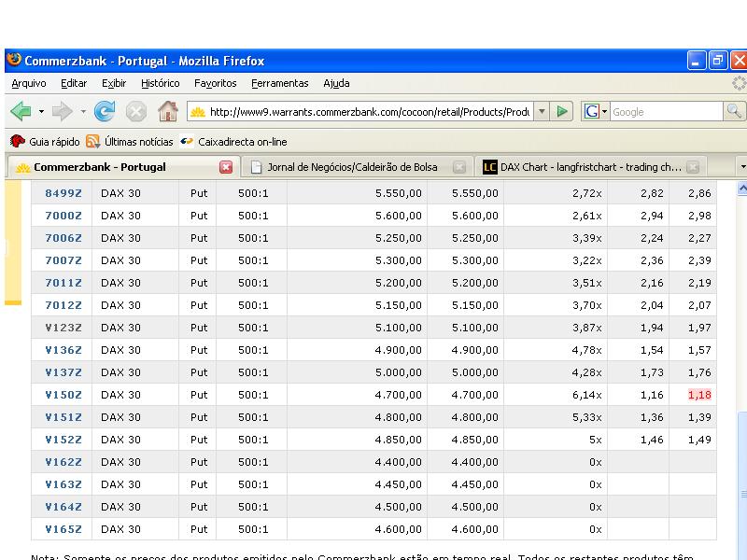747x560 pixels.
Task: Click the Firefox logo in title bar
Action: tap(14, 60)
